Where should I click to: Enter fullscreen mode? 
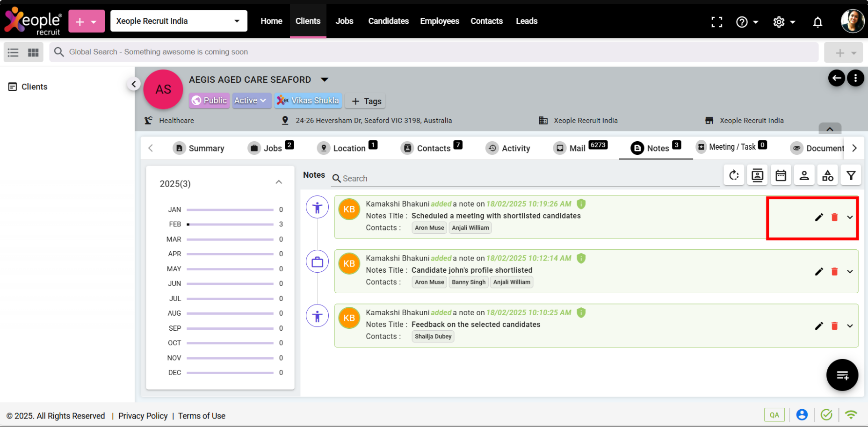click(x=716, y=22)
